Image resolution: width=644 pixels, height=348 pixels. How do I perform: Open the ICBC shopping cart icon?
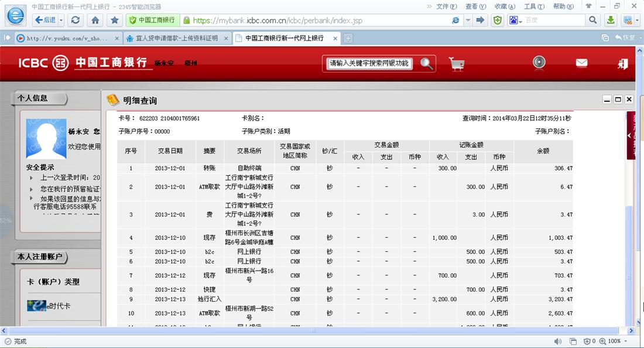click(x=457, y=63)
